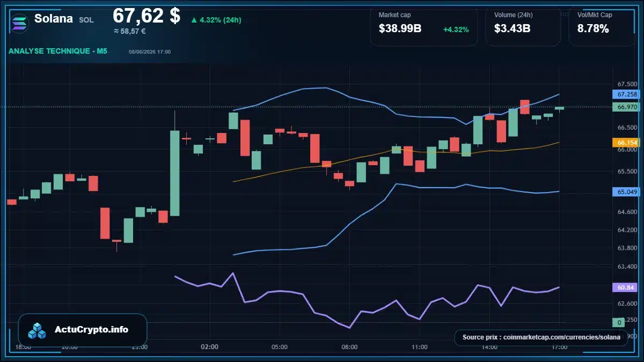Click the +4.32% market cap change
644x362 pixels.
point(456,29)
